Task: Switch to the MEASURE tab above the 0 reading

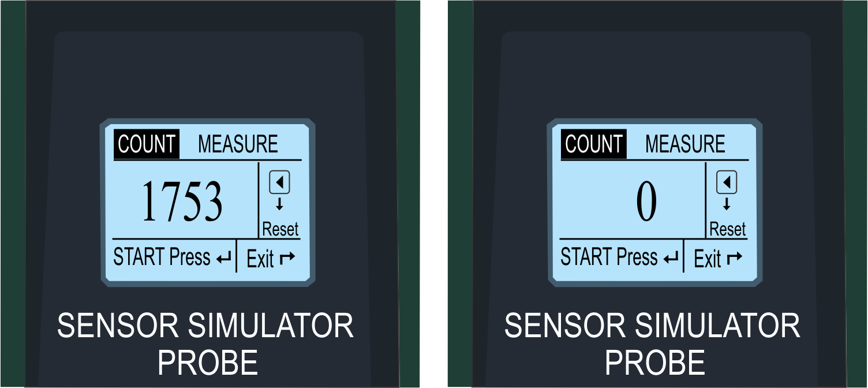Action: click(685, 144)
